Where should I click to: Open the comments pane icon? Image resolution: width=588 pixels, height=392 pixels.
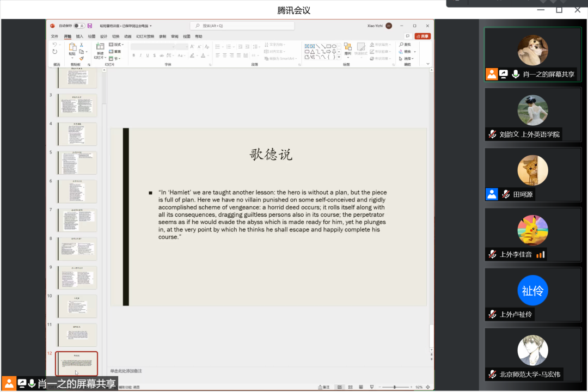click(407, 36)
